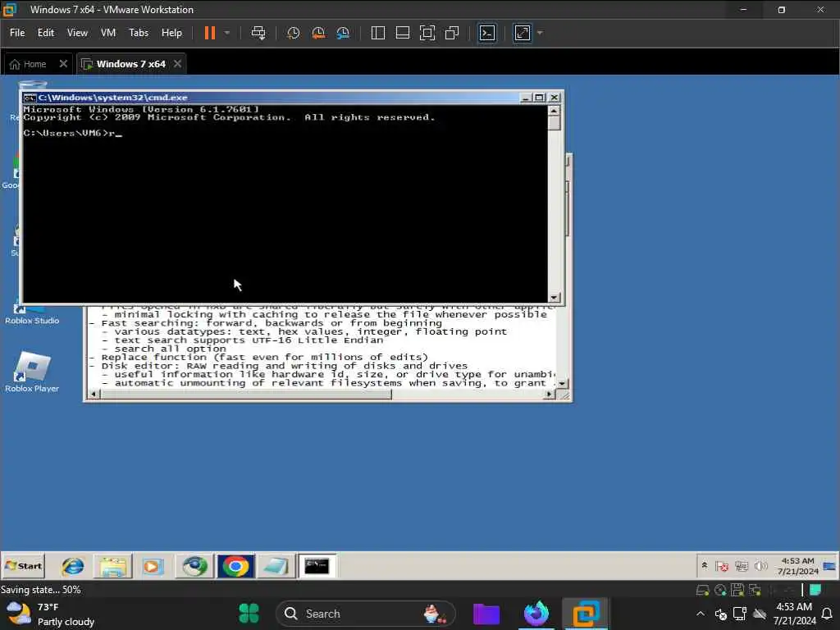Select the cmd.exe guest taskbar button

[x=317, y=566]
